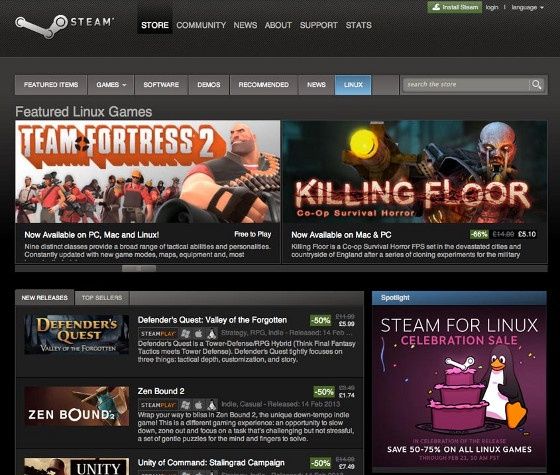Click the £1.74 Zen Bound 2 price

(x=347, y=395)
